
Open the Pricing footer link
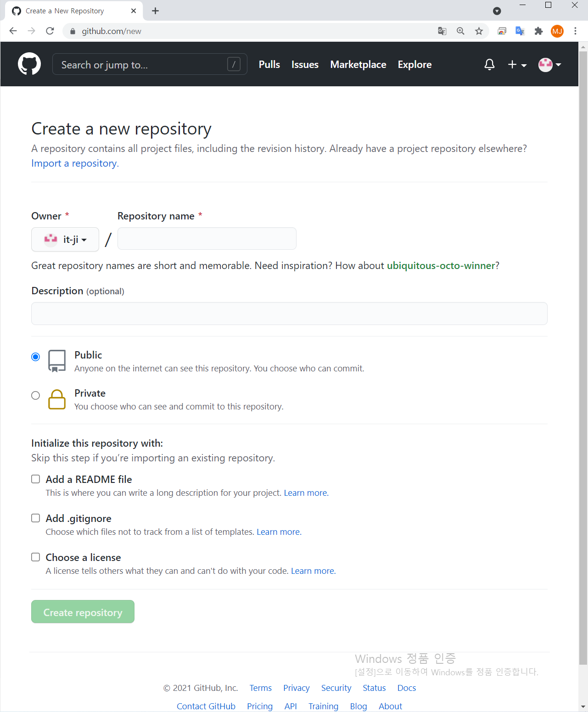point(260,706)
